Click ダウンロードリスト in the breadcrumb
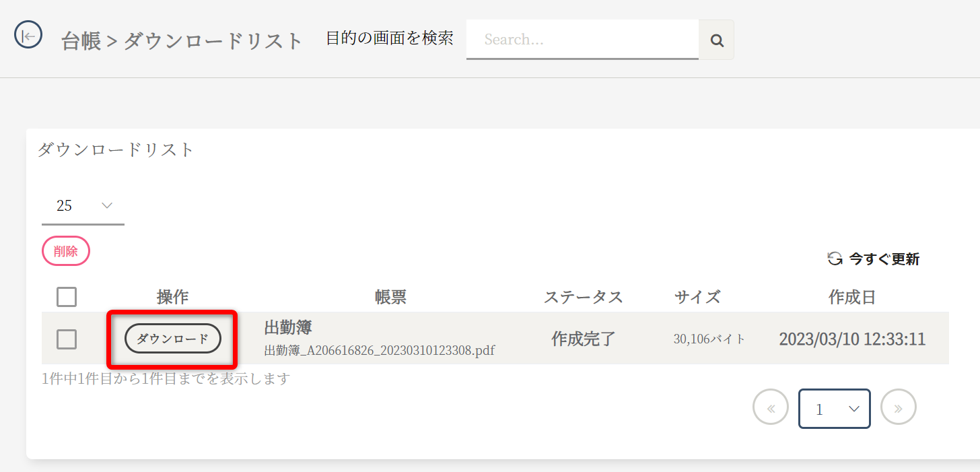 coord(213,41)
